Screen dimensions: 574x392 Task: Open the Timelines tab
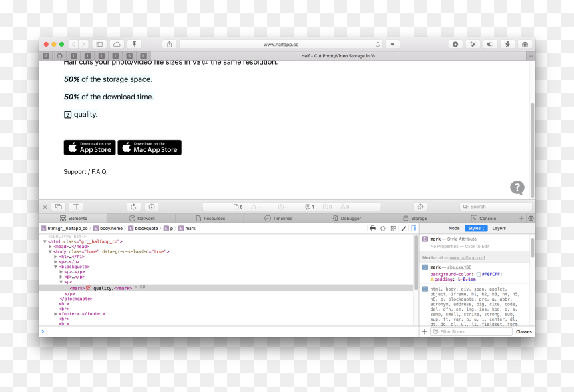tap(278, 218)
